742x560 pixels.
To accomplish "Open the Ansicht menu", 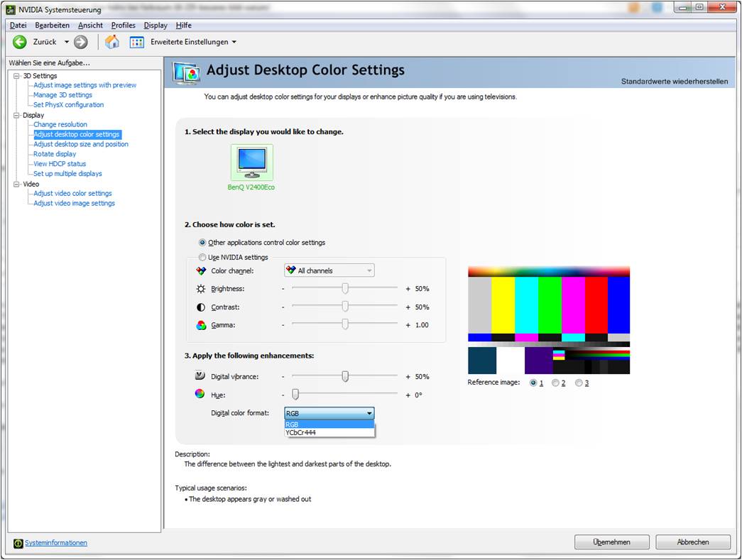I will tap(90, 26).
